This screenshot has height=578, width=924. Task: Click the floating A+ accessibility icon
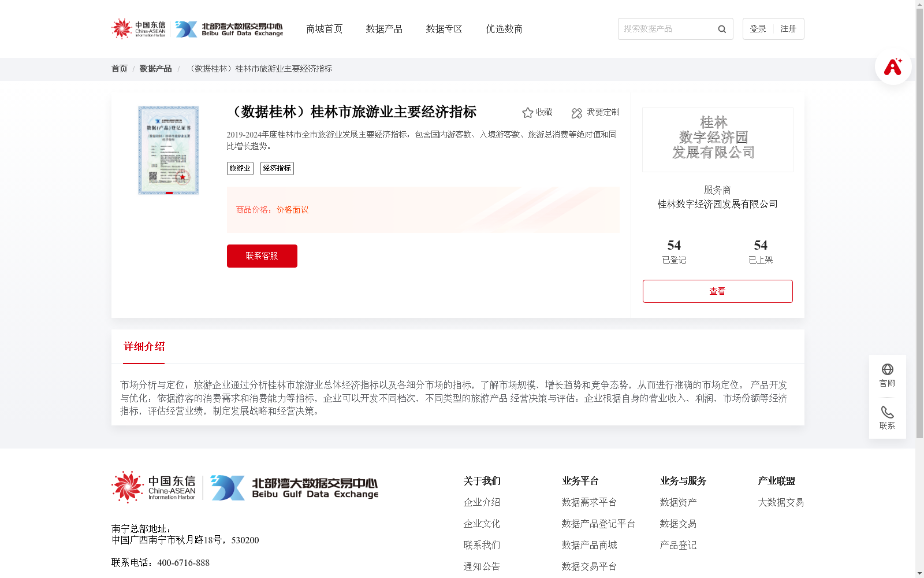[x=893, y=66]
